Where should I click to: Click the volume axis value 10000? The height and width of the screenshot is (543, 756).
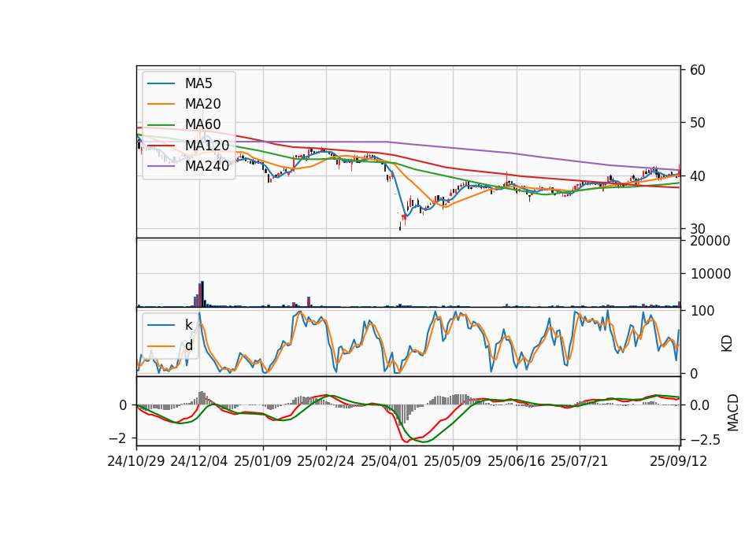(x=710, y=274)
